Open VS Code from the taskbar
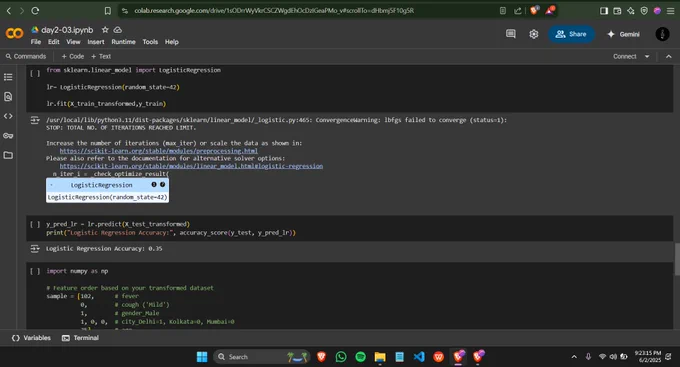 coord(419,357)
